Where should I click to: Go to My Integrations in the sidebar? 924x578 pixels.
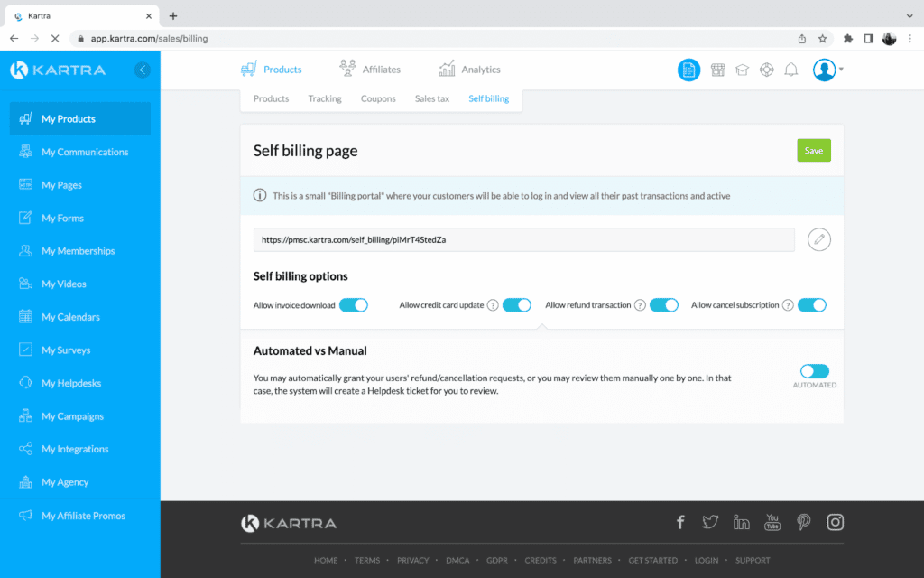[80, 449]
